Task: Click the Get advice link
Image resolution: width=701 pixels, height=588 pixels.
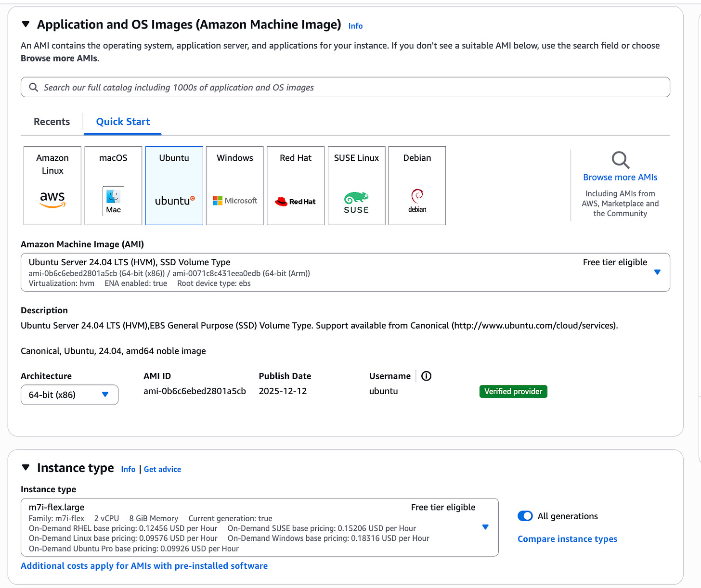Action: pos(162,469)
